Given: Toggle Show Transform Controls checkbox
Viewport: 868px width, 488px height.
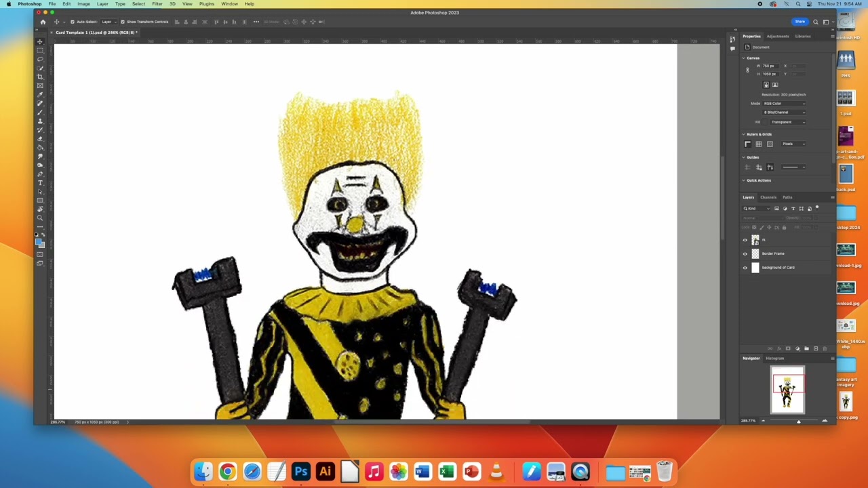Looking at the screenshot, I should pos(123,22).
